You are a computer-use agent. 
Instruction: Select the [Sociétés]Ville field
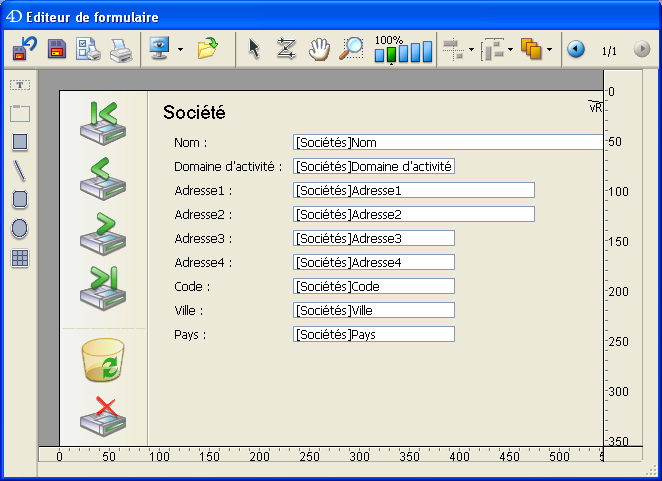tap(374, 310)
